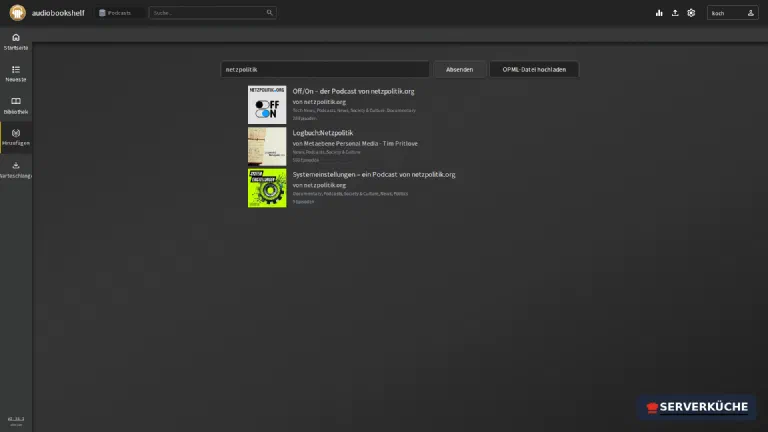Open 'Systemeinstellungen – ein Podcast von netzpolitik.org' result
The image size is (768, 432).
374,174
